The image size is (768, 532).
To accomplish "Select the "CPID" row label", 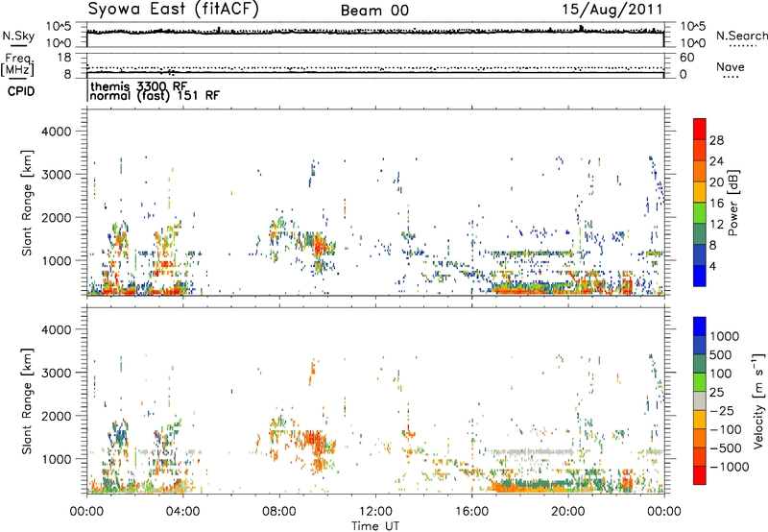I will click(21, 91).
